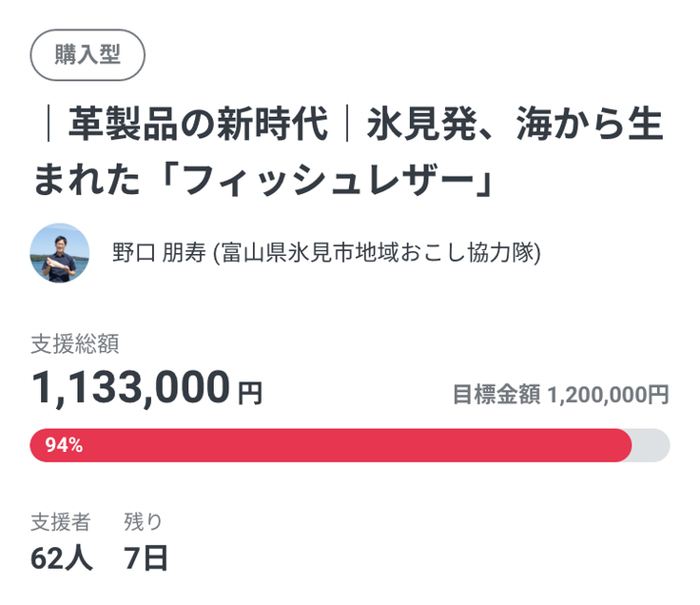Screen dimensions: 700x605
Task: Click the gray unfilled end of progress bar
Action: coord(653,445)
